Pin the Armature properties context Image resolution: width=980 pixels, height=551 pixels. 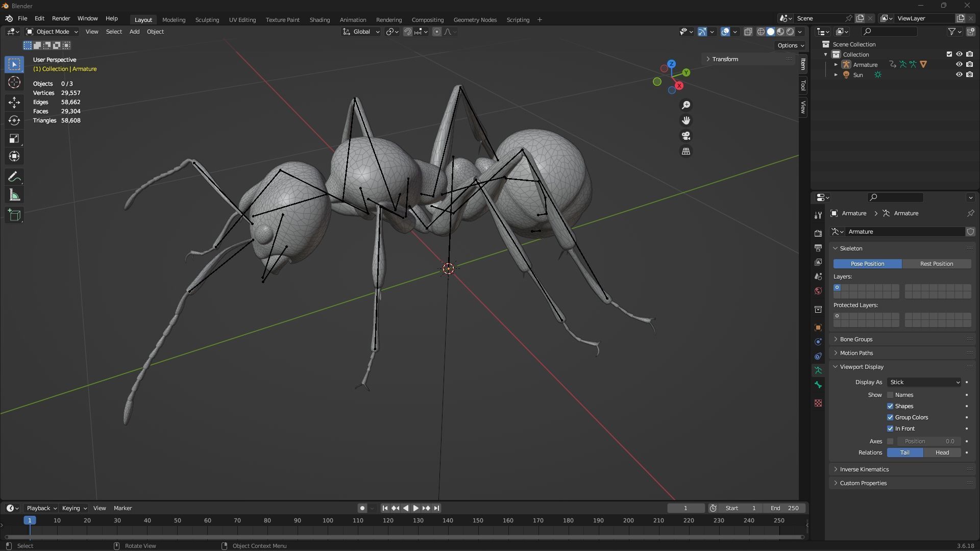pyautogui.click(x=970, y=213)
